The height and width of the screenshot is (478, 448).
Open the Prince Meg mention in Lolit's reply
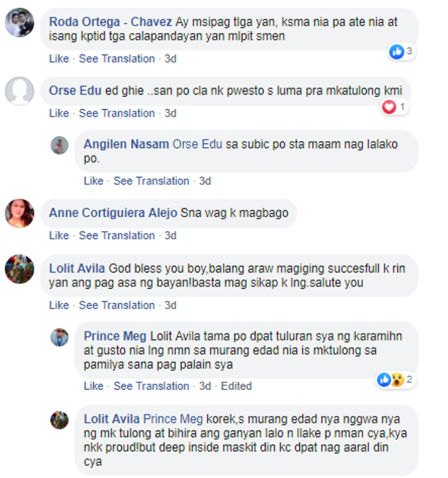point(173,419)
